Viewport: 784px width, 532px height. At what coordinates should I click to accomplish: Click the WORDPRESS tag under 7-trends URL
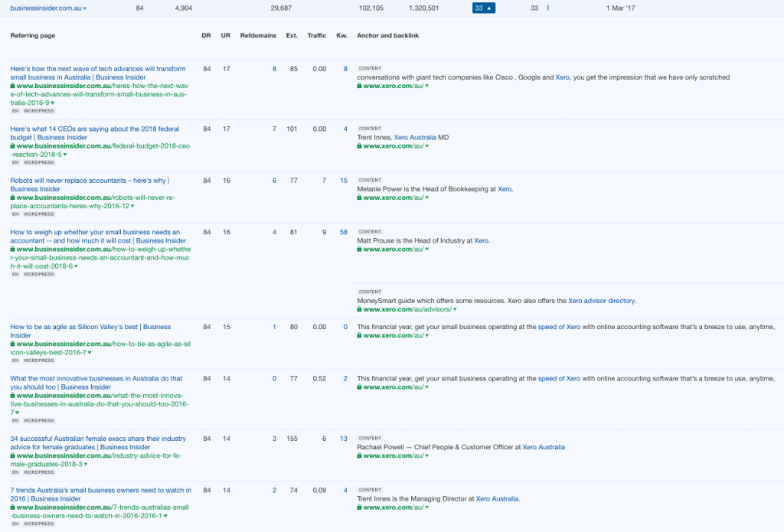(x=38, y=524)
